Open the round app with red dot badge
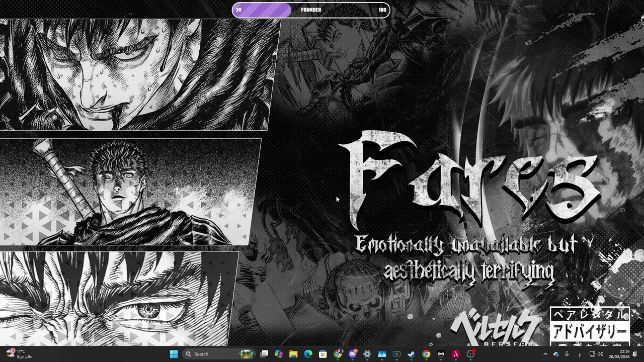The image size is (644, 362). click(x=471, y=354)
